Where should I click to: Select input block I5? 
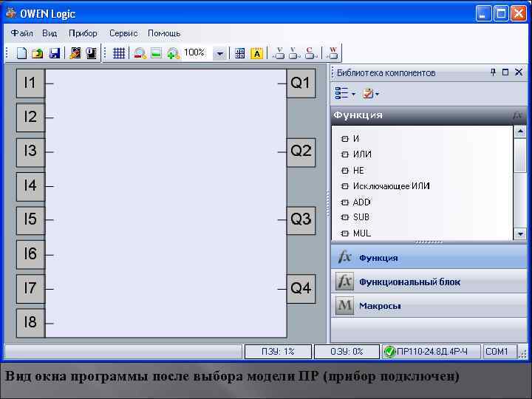coord(30,220)
